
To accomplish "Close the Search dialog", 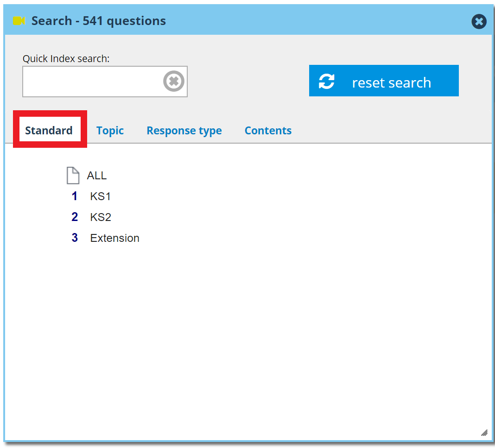I will 479,21.
